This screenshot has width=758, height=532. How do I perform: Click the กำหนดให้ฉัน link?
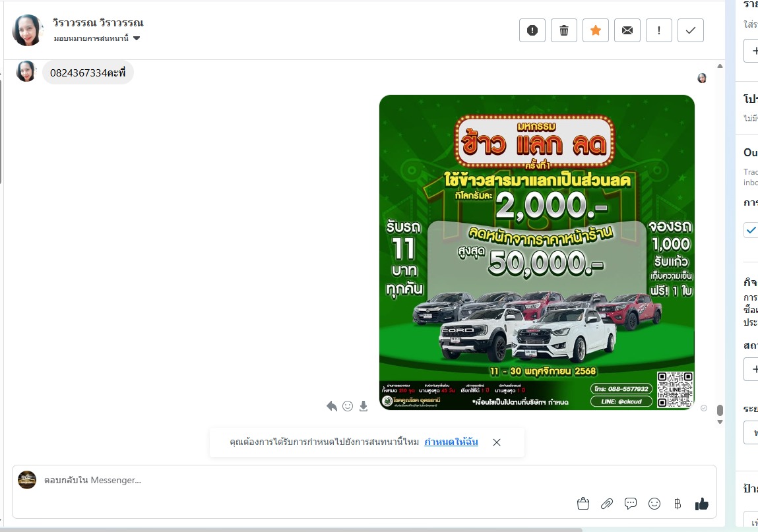tap(451, 442)
